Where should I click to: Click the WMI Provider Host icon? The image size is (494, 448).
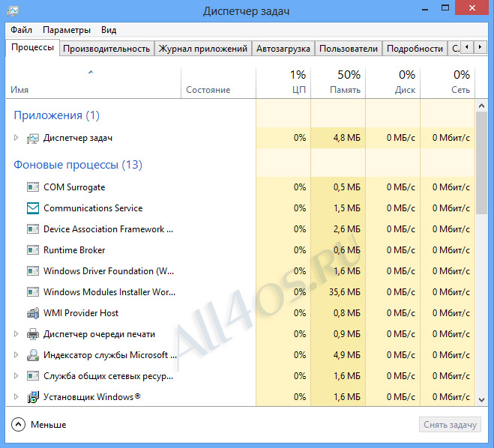tap(33, 313)
